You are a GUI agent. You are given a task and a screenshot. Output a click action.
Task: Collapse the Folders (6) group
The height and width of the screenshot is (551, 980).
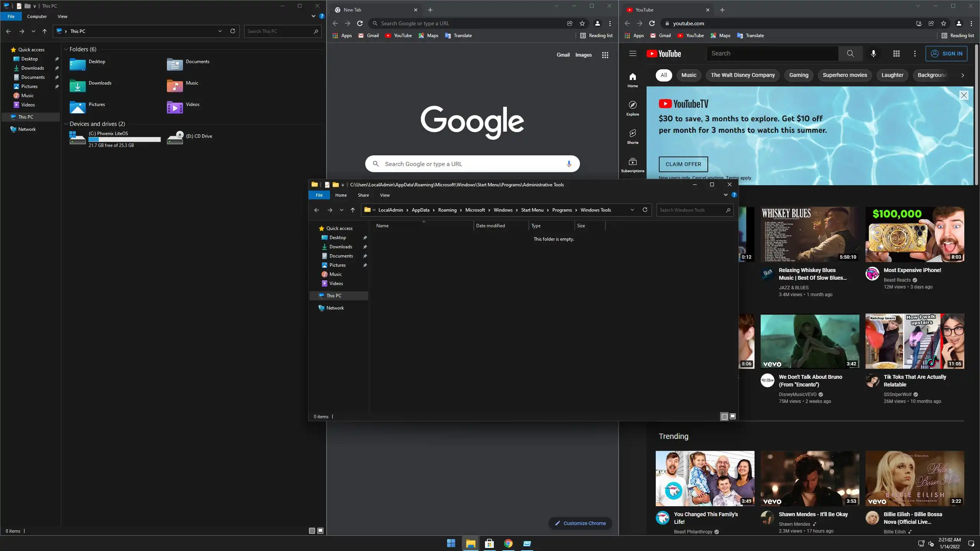pos(66,49)
